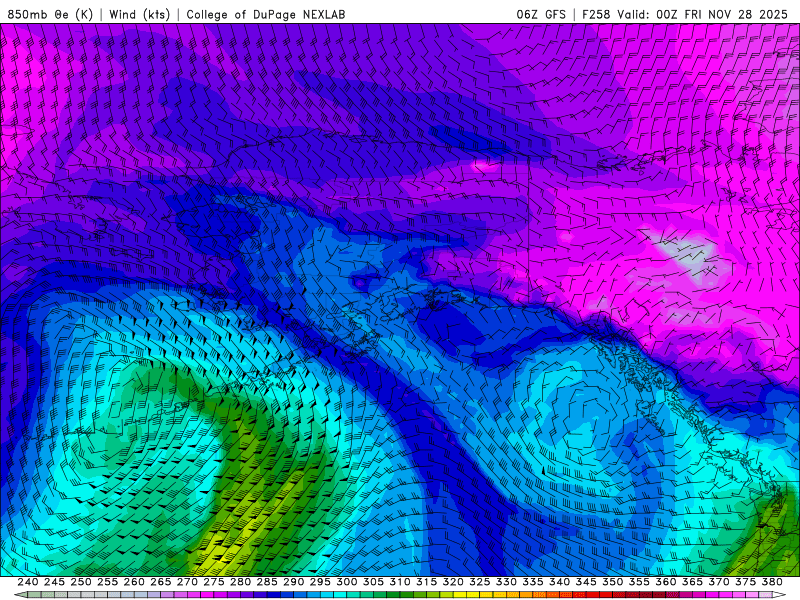
Task: Click the 265 value on the color scale
Action: pos(160,582)
